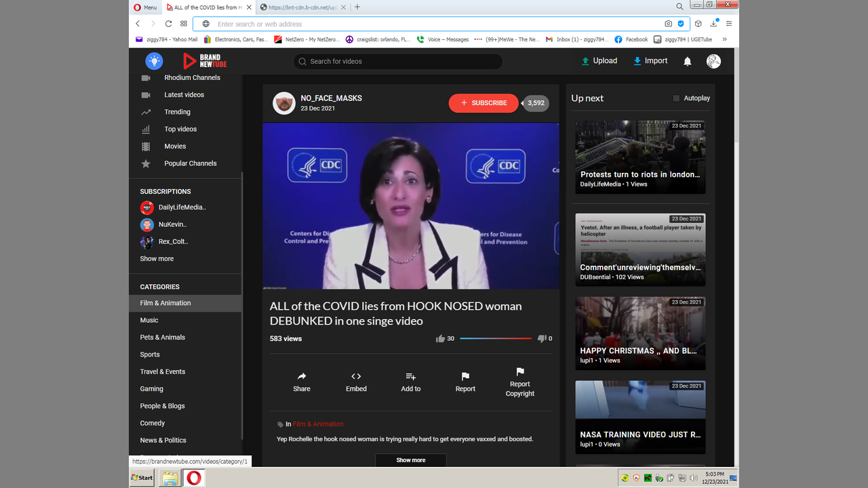Toggle the light bulb theme icon
The width and height of the screenshot is (868, 488).
(x=154, y=61)
